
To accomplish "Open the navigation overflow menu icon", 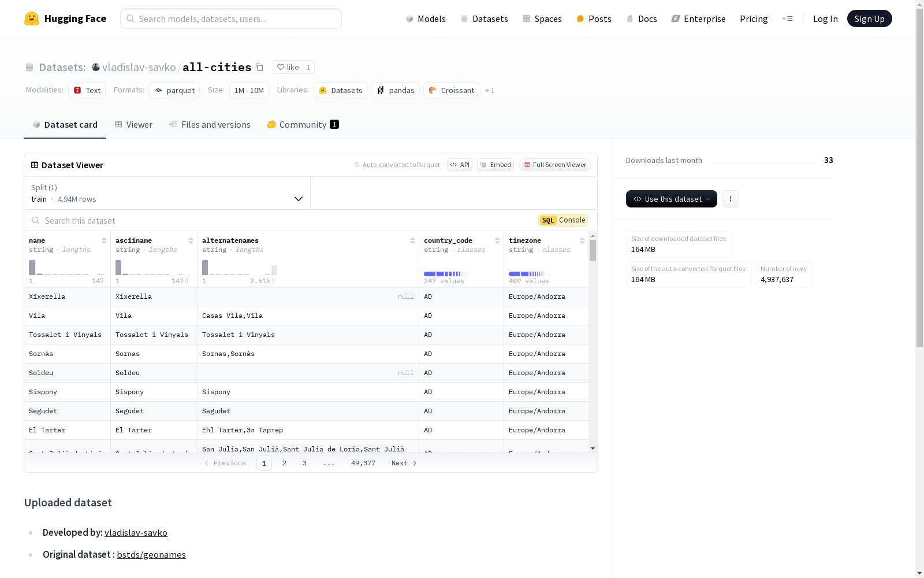I will 787,18.
